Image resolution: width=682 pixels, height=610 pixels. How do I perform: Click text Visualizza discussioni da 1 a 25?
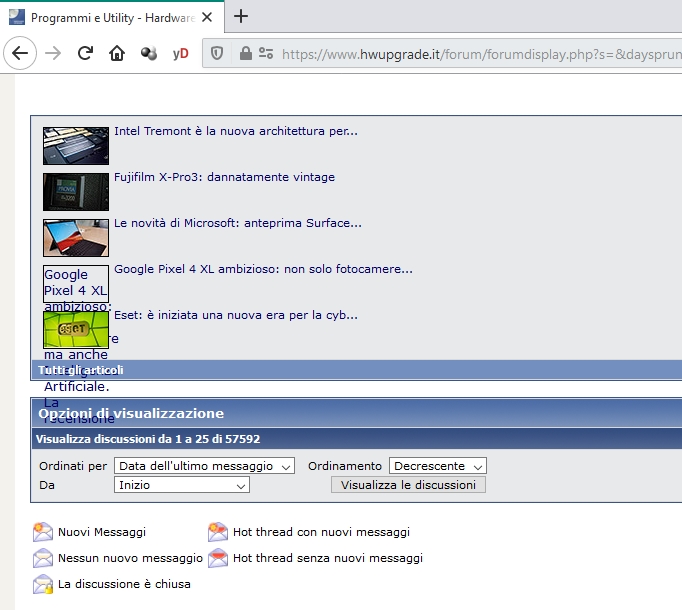148,439
